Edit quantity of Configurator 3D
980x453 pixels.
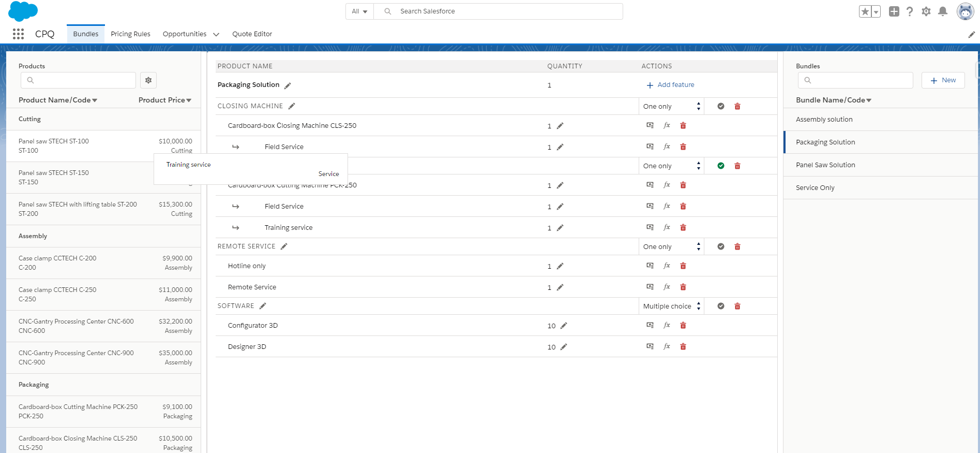[x=564, y=326]
